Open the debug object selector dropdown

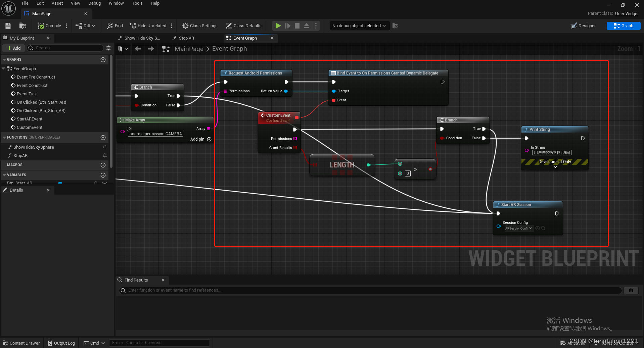[x=359, y=26]
